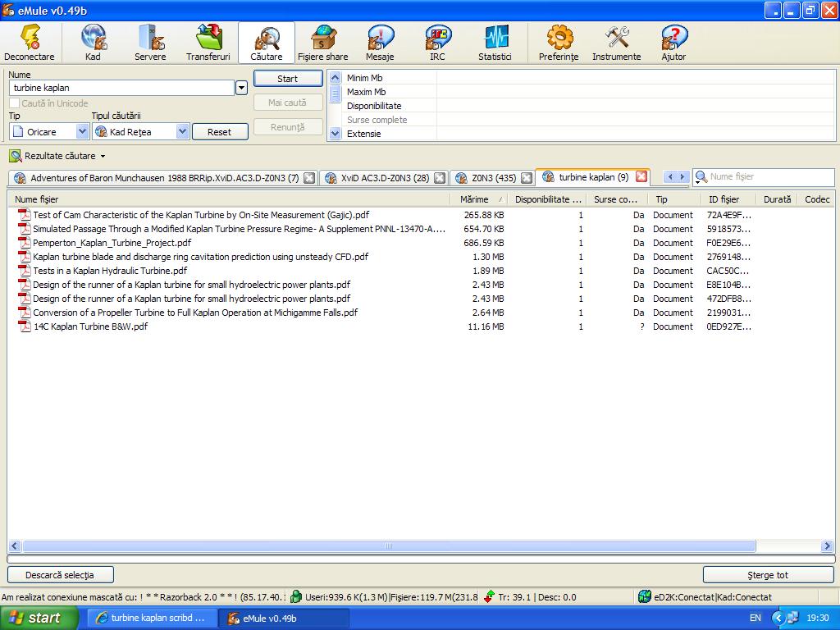Open the Servere list
This screenshot has height=630, width=840.
click(x=150, y=42)
